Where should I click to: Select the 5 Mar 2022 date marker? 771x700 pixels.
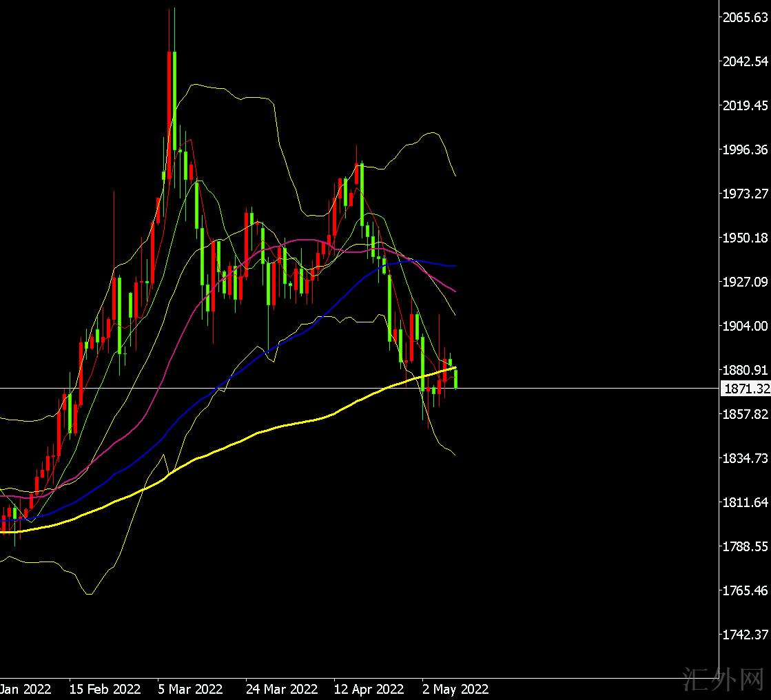coord(189,689)
